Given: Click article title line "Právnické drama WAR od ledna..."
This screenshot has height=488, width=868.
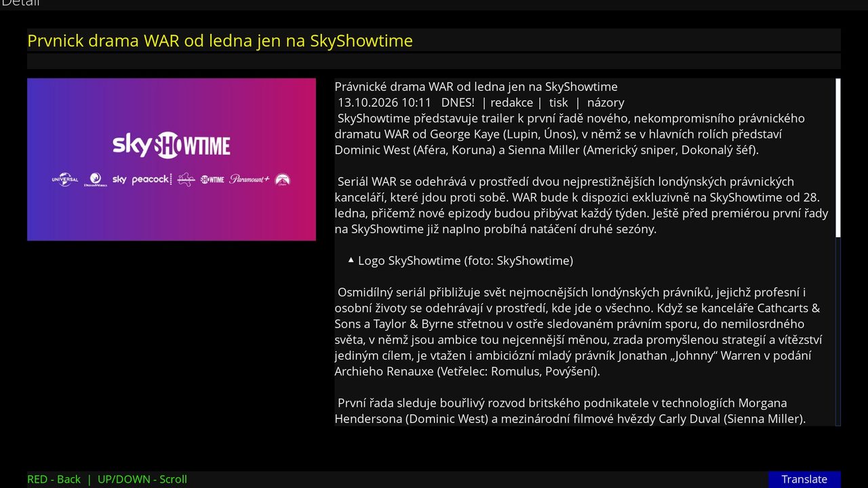Looking at the screenshot, I should tap(476, 87).
